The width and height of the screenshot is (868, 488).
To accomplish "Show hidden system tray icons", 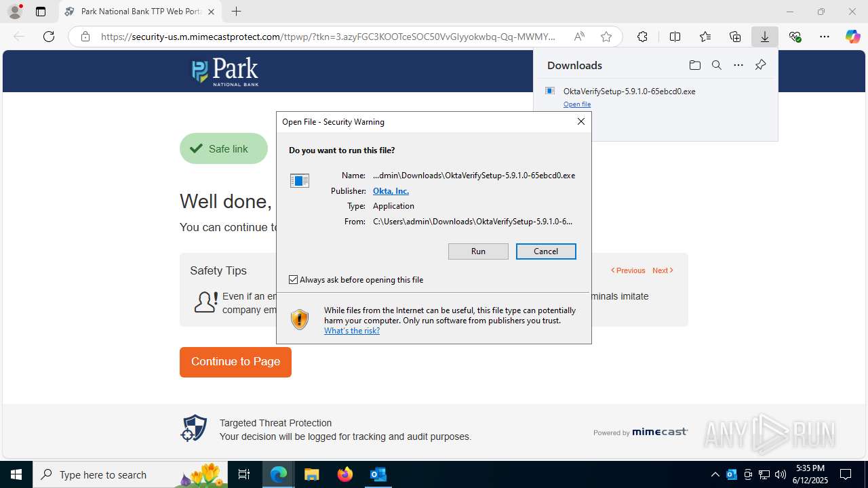I will click(715, 474).
